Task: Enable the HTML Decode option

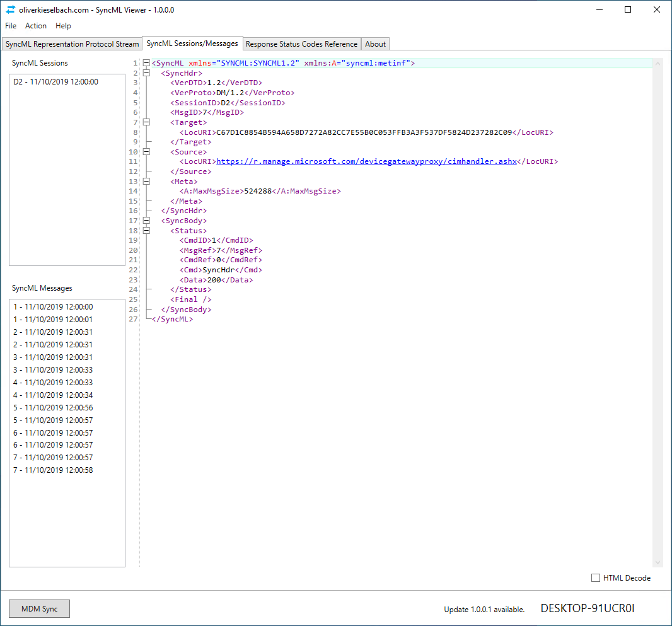Action: pos(595,577)
